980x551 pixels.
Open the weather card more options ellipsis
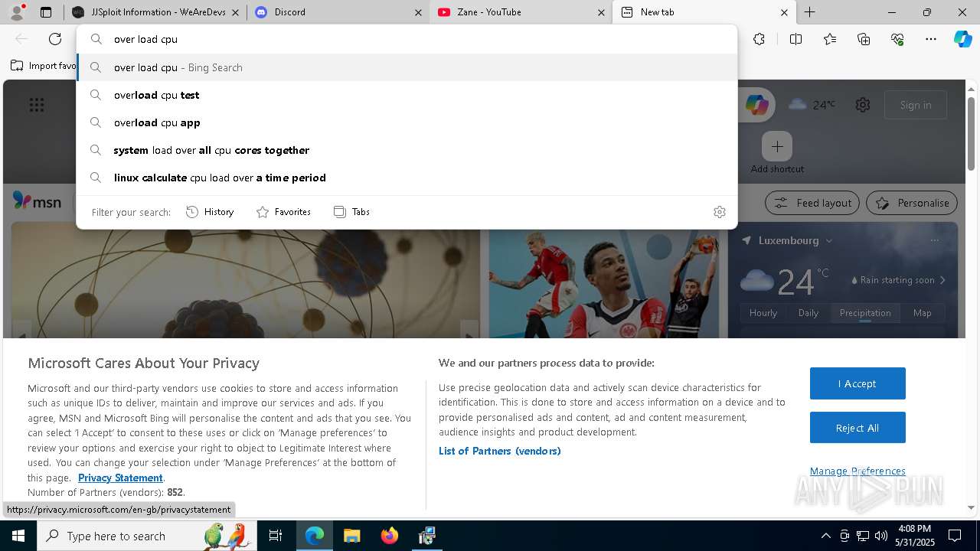pos(934,240)
